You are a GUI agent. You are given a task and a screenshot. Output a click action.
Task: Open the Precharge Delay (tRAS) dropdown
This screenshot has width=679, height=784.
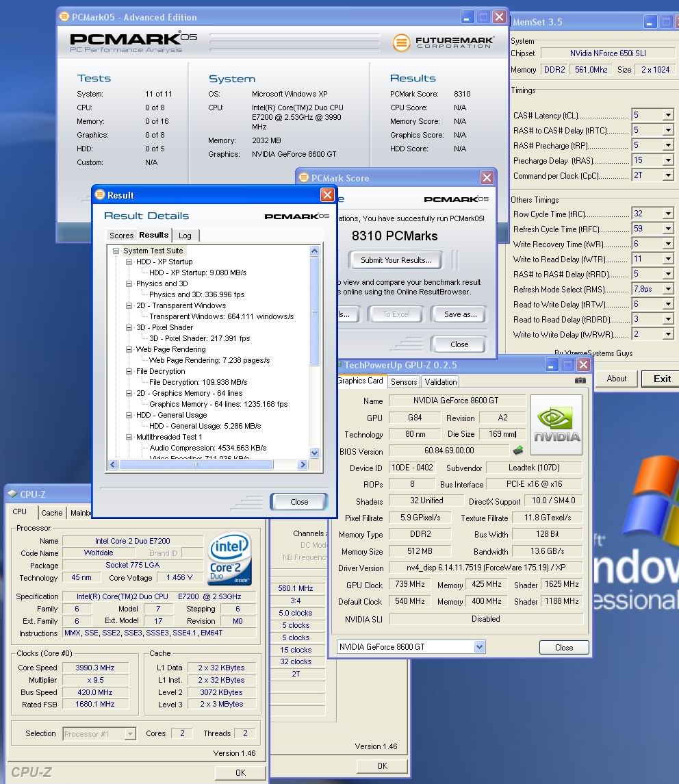(668, 160)
